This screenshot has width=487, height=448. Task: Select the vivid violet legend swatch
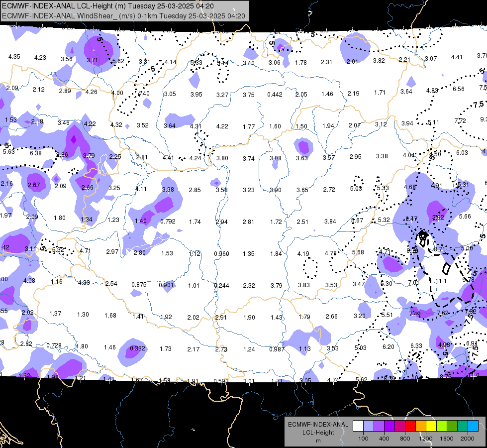[x=390, y=426]
